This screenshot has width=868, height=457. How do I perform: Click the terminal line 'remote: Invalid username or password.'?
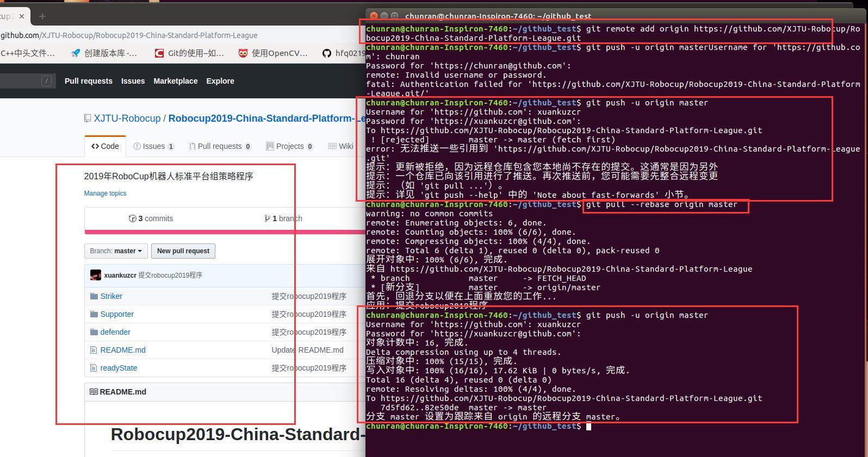(x=456, y=75)
